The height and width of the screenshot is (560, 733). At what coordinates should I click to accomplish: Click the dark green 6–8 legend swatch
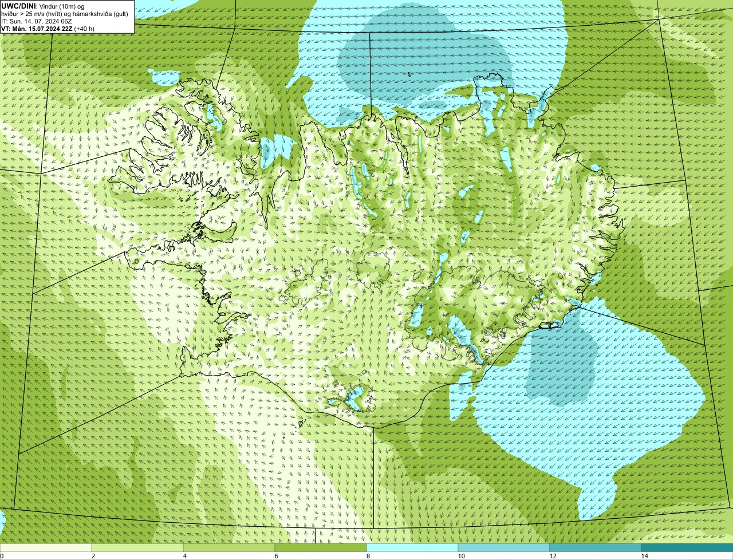pos(321,547)
